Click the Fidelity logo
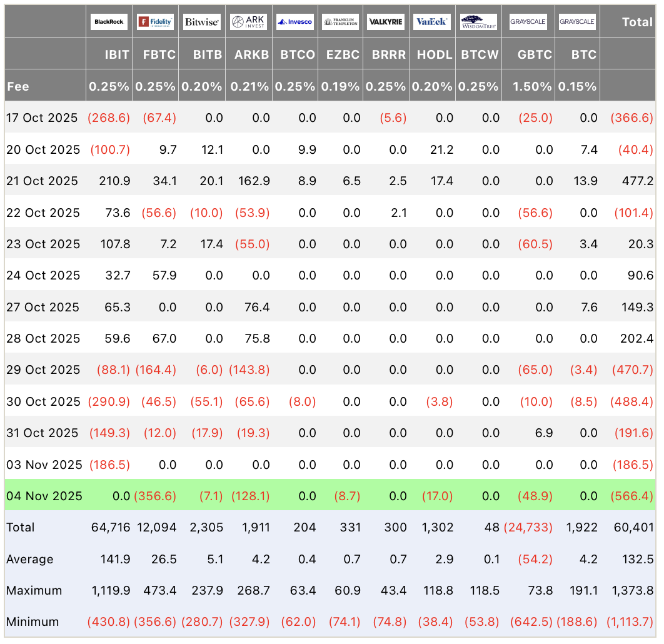 (155, 22)
